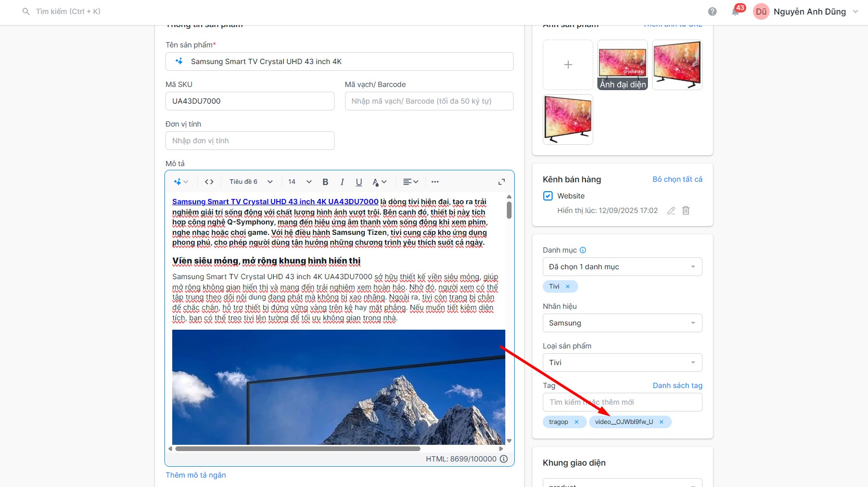
Task: Select the TV thumbnail beside Ảnh đại diện image
Action: [x=677, y=65]
